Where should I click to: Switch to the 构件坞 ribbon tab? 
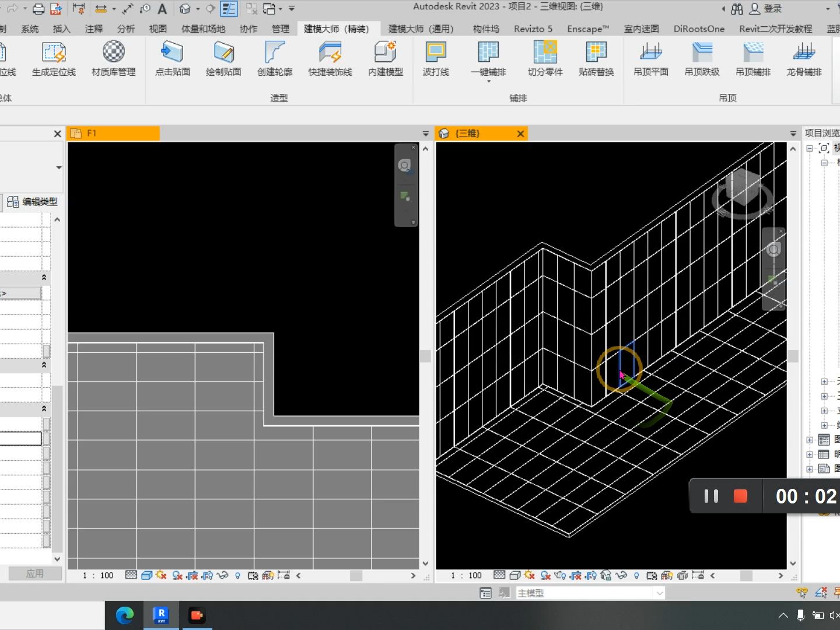pos(486,29)
